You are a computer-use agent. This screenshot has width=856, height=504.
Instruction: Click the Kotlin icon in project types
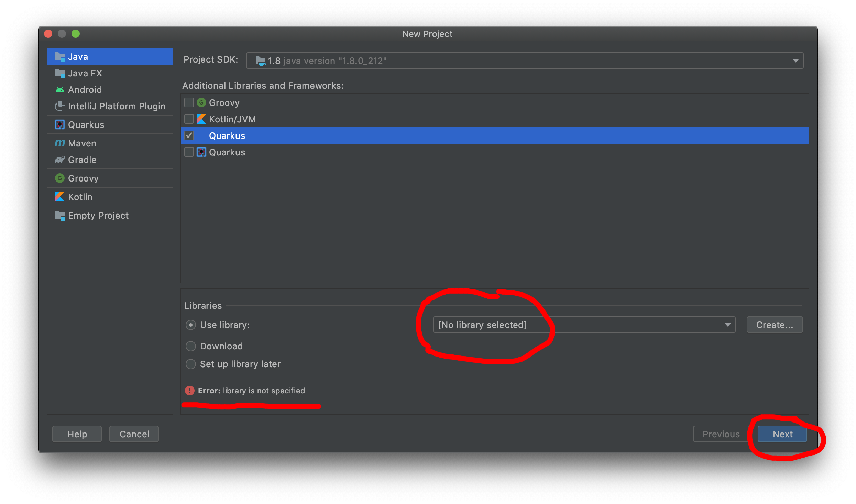click(60, 197)
